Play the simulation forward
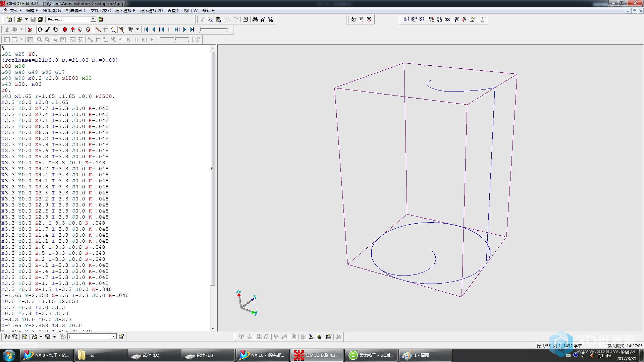Image resolution: width=644 pixels, height=362 pixels. [x=185, y=29]
